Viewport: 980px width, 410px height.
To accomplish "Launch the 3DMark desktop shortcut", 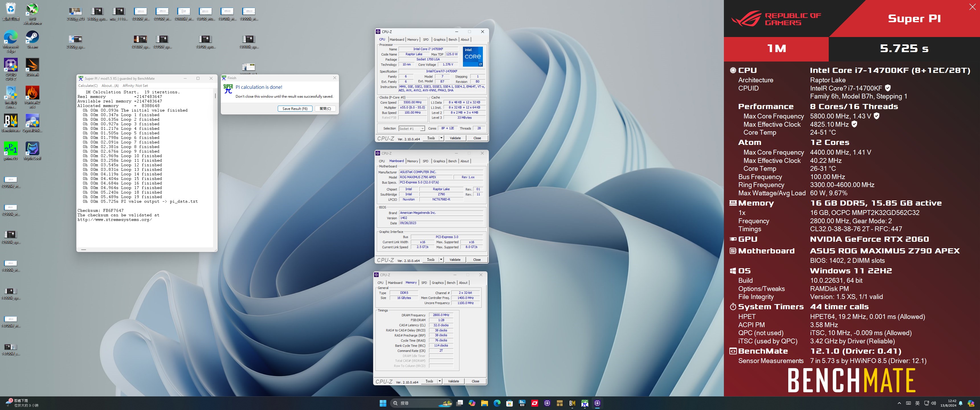I will (x=32, y=67).
